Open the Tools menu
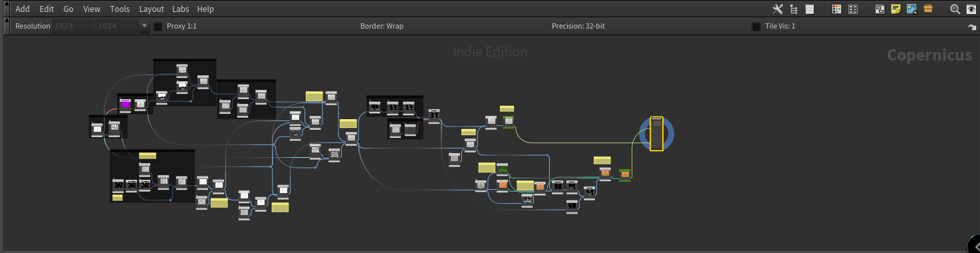Screen dimensions: 980x253 click(120, 9)
